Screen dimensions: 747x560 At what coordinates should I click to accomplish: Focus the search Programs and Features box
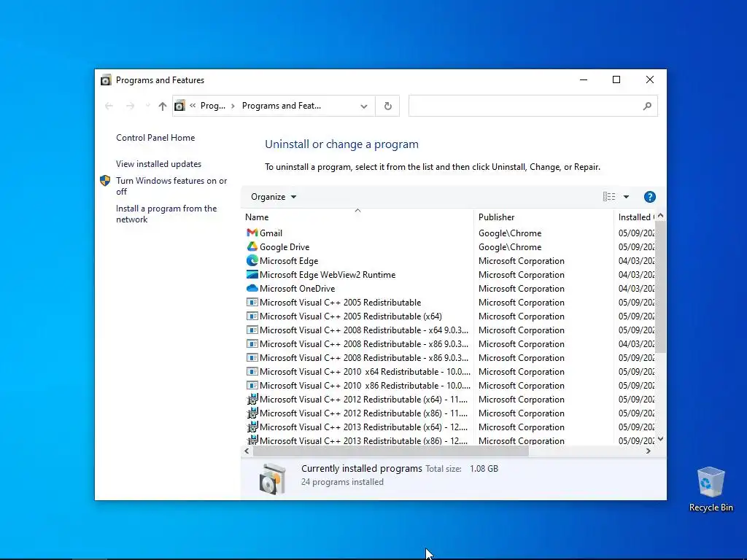click(533, 106)
